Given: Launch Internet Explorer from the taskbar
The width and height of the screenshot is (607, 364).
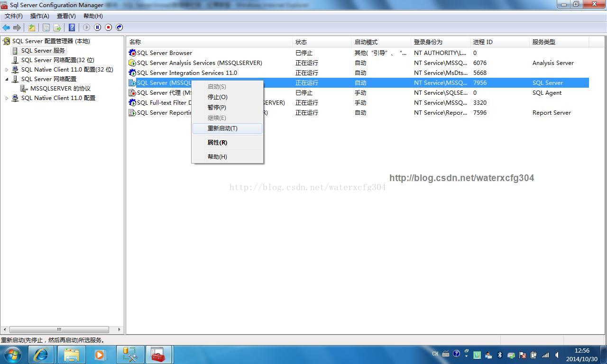Looking at the screenshot, I should [x=41, y=355].
